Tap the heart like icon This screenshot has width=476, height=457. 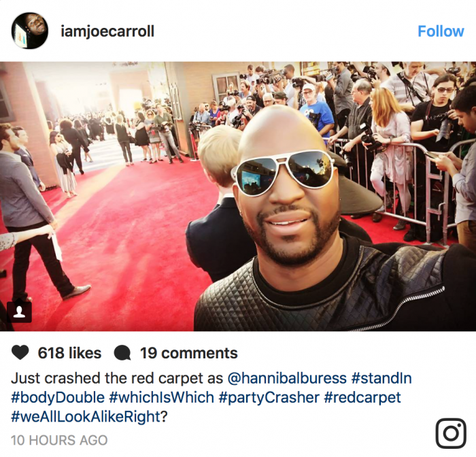click(20, 353)
